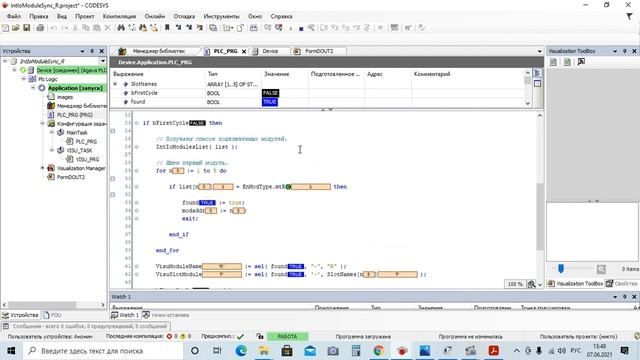Copy selection using the toolbar icon
This screenshot has height=360, width=640.
point(86,28)
